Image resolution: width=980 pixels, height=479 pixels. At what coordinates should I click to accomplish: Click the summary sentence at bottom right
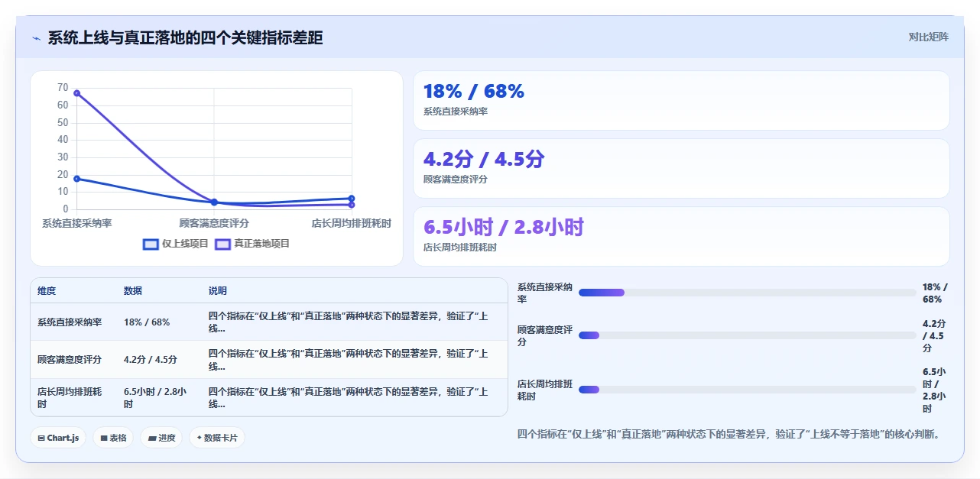click(729, 434)
